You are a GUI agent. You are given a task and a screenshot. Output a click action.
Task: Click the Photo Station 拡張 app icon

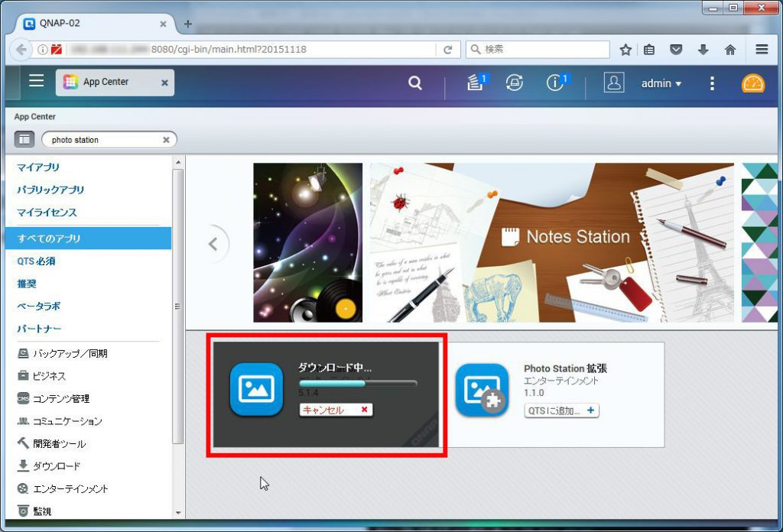pyautogui.click(x=482, y=390)
